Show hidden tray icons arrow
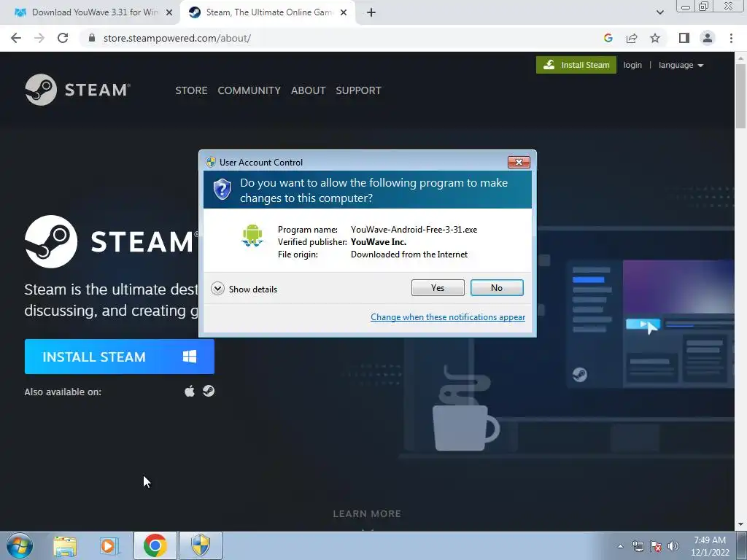Viewport: 747px width, 560px height. point(620,546)
